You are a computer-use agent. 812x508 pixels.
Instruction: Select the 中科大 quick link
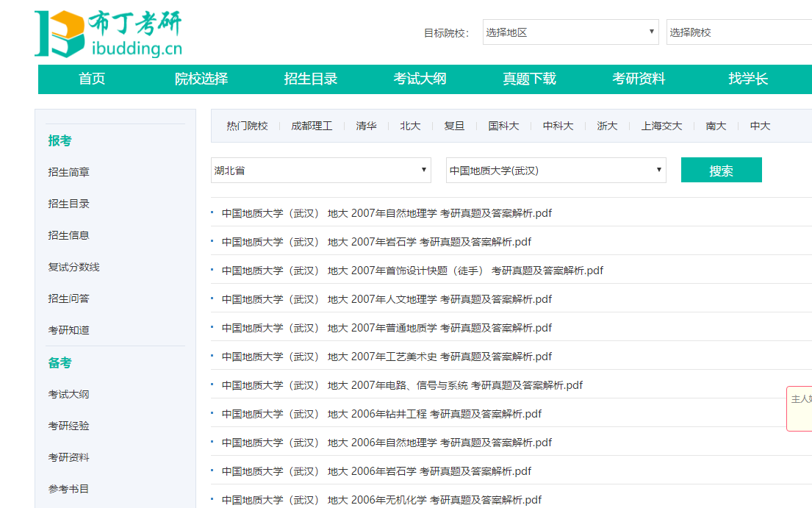point(558,126)
